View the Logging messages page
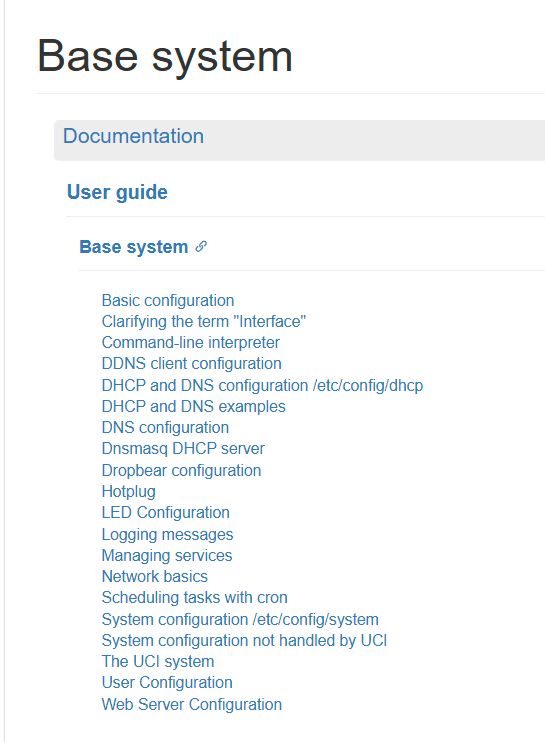The width and height of the screenshot is (545, 742). pyautogui.click(x=167, y=535)
